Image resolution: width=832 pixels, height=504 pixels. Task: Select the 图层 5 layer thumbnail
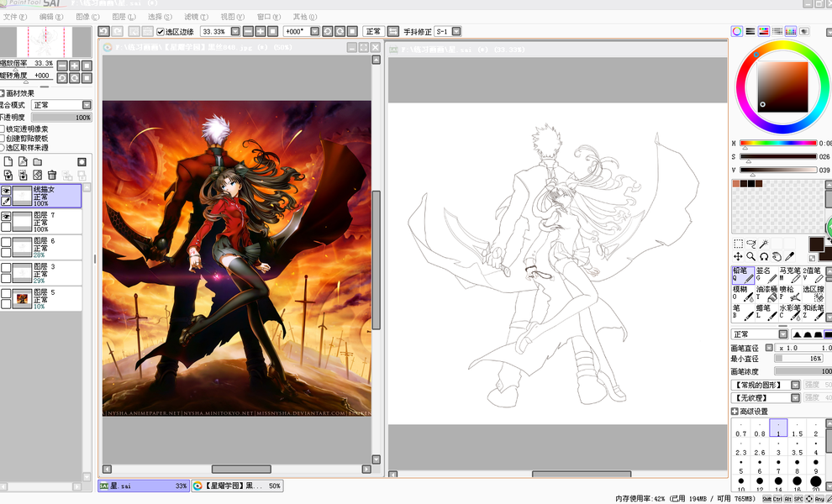click(x=23, y=298)
